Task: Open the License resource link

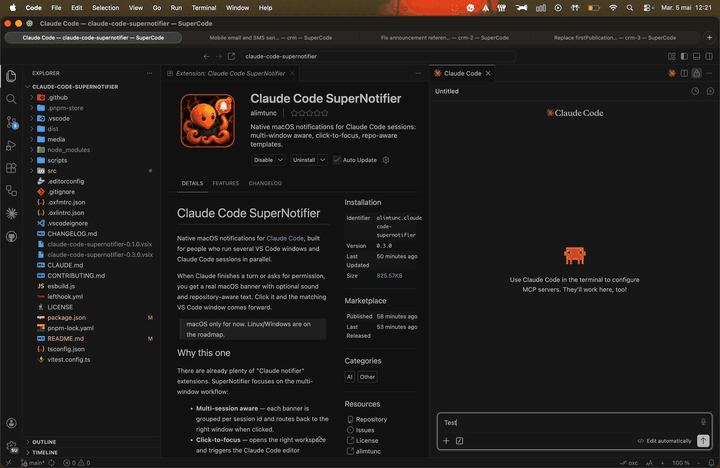Action: 367,440
